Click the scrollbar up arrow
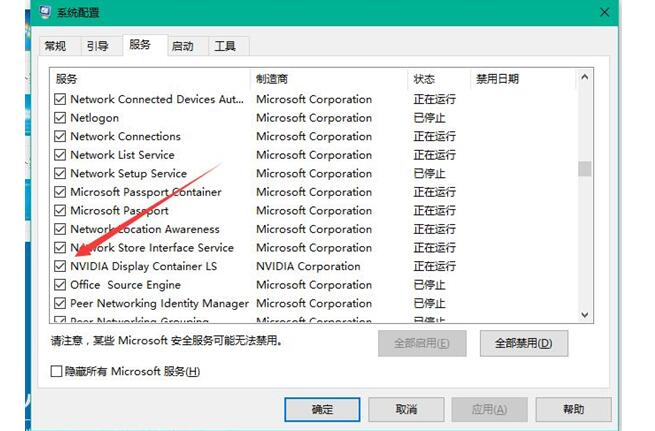This screenshot has width=655, height=431. point(585,77)
